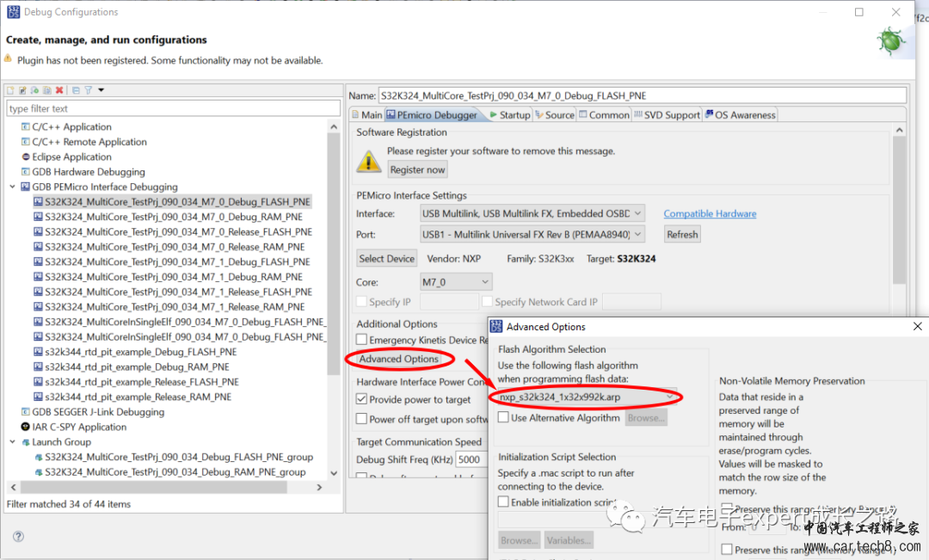Click the horizontal scrollbar left arrow
Viewport: 929px width, 560px height.
[14, 487]
